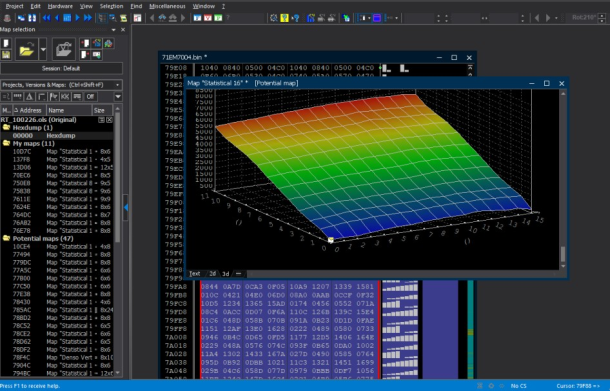Sort by the Address column header
The image size is (610, 391).
(x=30, y=110)
